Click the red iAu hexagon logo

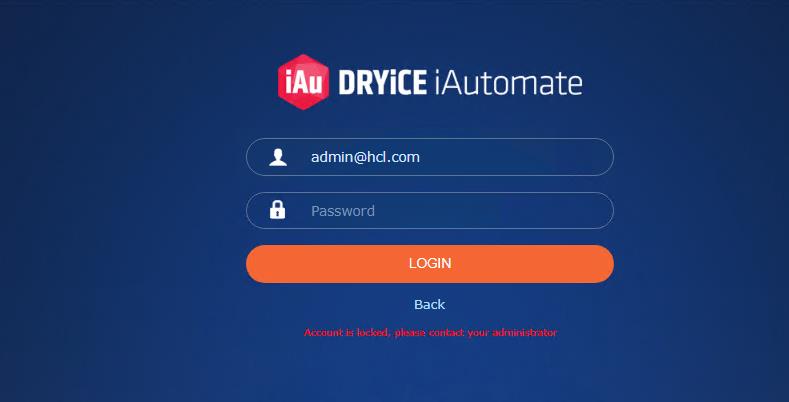303,82
